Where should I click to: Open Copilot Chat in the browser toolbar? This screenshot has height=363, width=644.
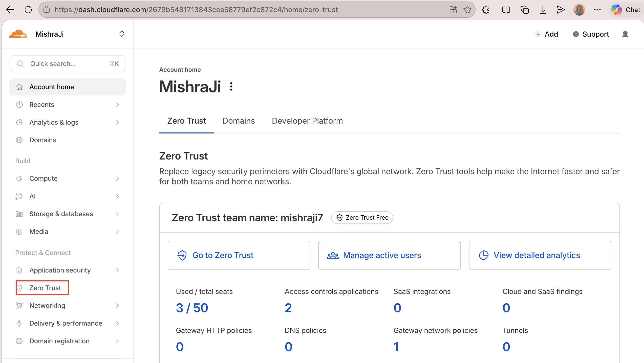click(x=625, y=10)
